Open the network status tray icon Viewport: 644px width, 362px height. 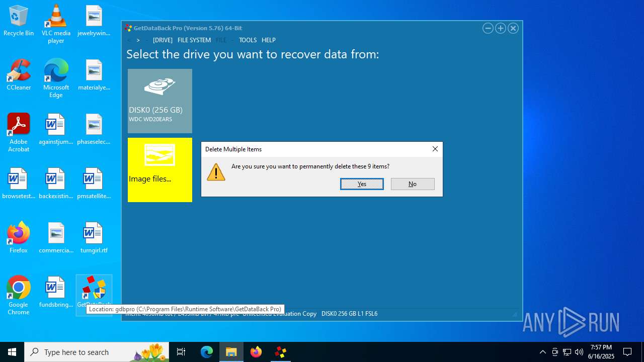click(567, 352)
